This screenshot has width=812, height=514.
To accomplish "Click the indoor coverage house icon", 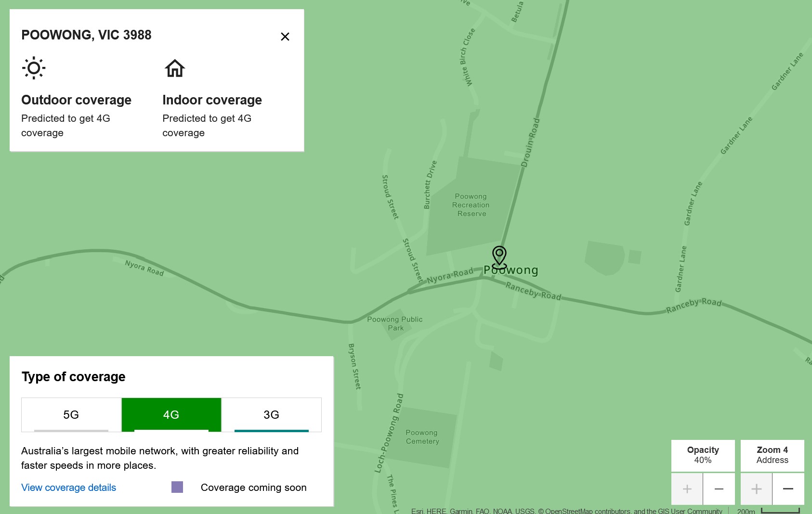I will pyautogui.click(x=175, y=68).
